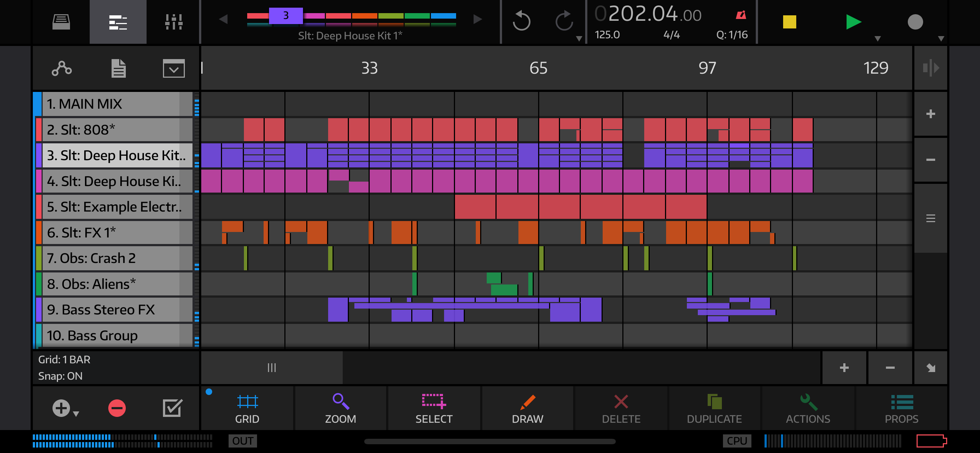The height and width of the screenshot is (453, 980).
Task: Select the GRID tool
Action: click(247, 408)
